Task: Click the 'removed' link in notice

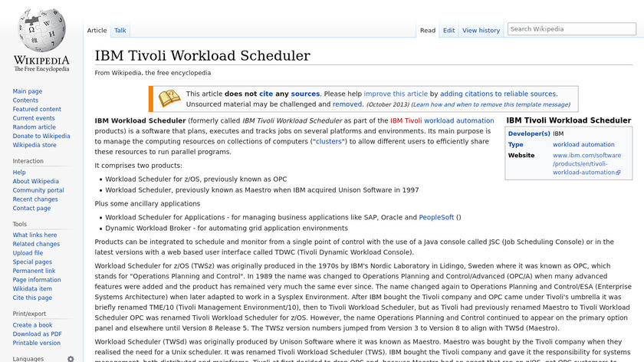Action: pyautogui.click(x=347, y=104)
